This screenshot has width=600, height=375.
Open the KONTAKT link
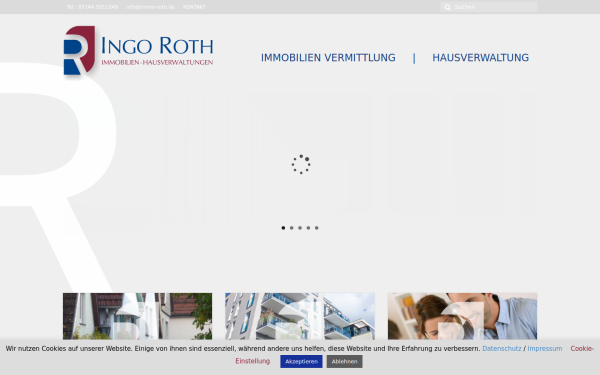(x=194, y=7)
